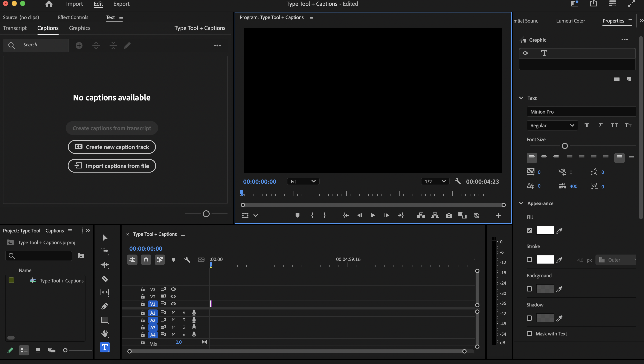
Task: Click Create new caption track
Action: coord(111,147)
